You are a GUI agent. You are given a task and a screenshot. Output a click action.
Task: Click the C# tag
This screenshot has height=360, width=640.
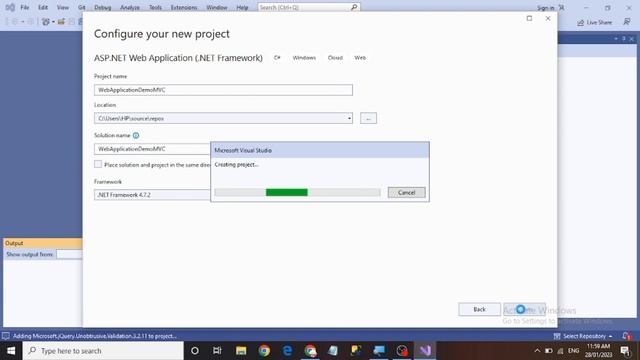click(x=277, y=58)
